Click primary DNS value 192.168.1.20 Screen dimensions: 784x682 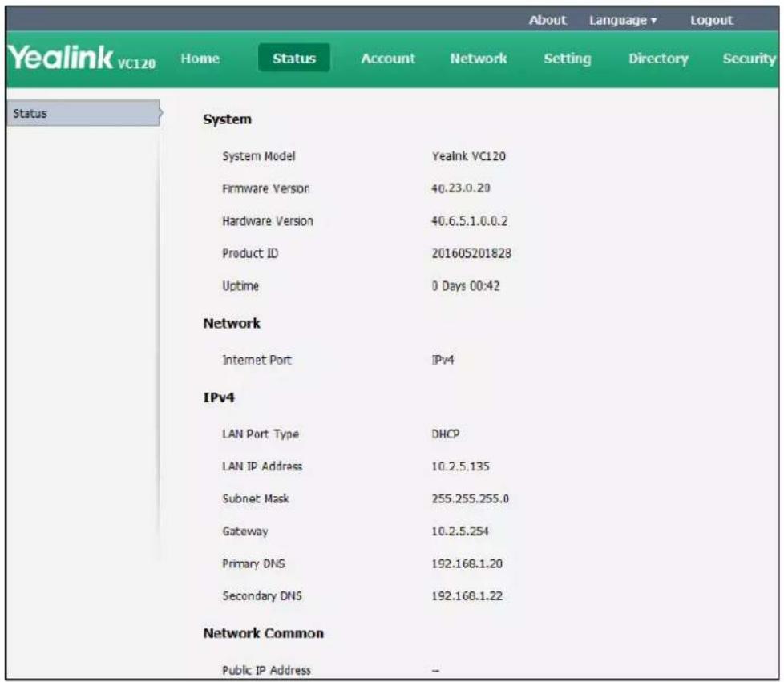(x=467, y=563)
